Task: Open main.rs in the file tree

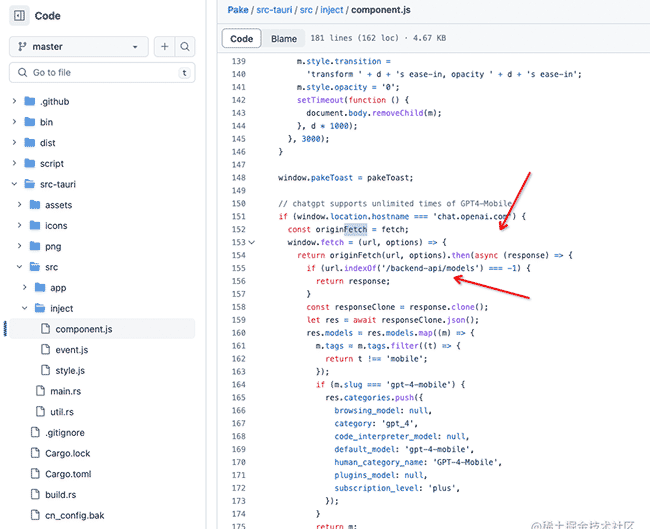Action: (x=65, y=391)
